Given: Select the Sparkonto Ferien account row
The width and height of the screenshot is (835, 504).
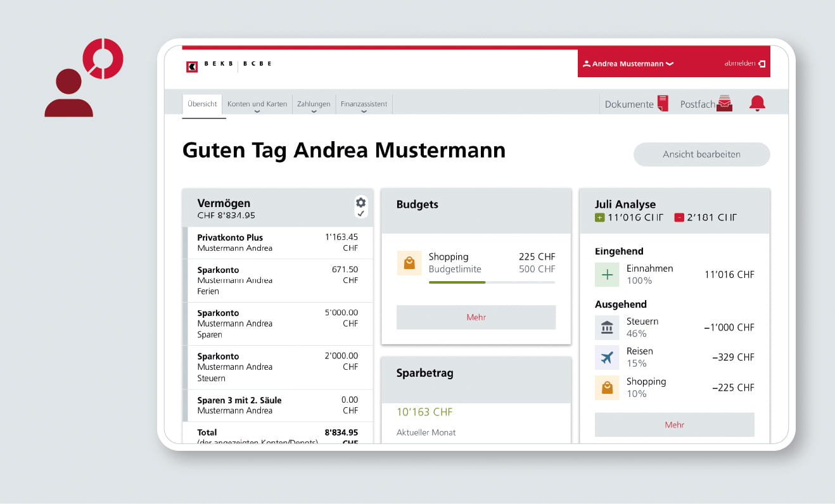Looking at the screenshot, I should 279,280.
